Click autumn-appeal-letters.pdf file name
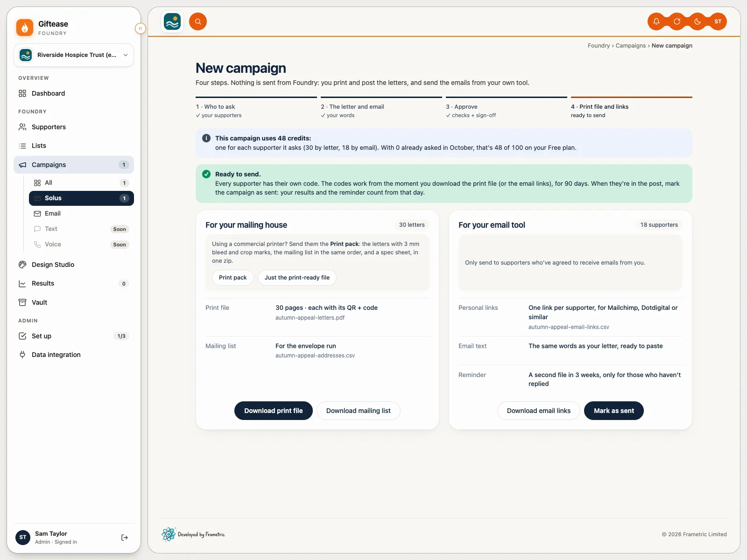Screen dimensions: 747x560 [x=310, y=318]
